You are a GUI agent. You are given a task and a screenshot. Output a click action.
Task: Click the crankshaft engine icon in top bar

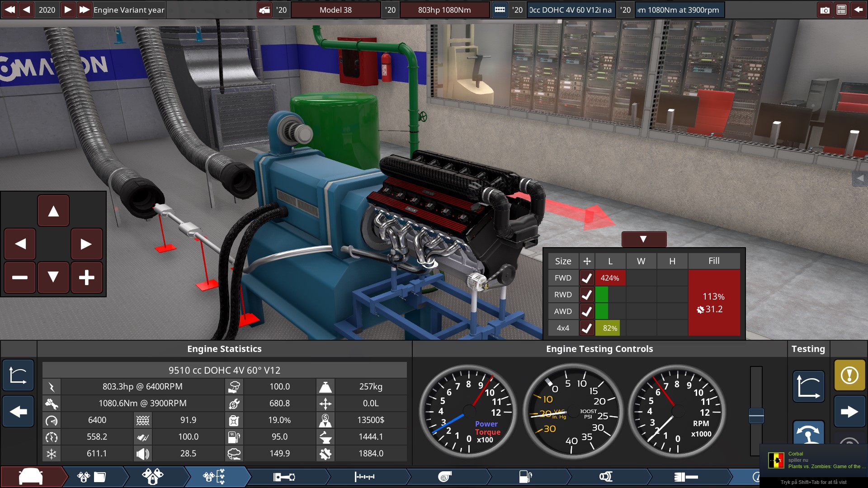point(500,9)
